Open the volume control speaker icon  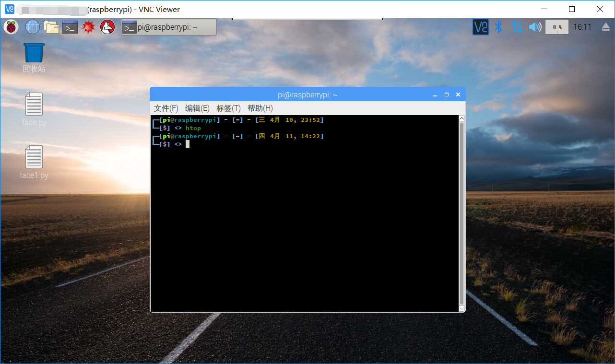[x=535, y=27]
